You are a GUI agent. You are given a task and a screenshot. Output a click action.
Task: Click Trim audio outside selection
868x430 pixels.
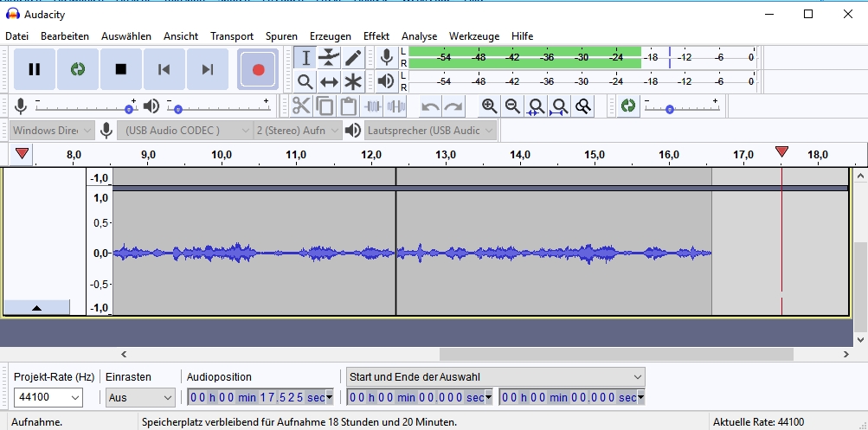[372, 106]
